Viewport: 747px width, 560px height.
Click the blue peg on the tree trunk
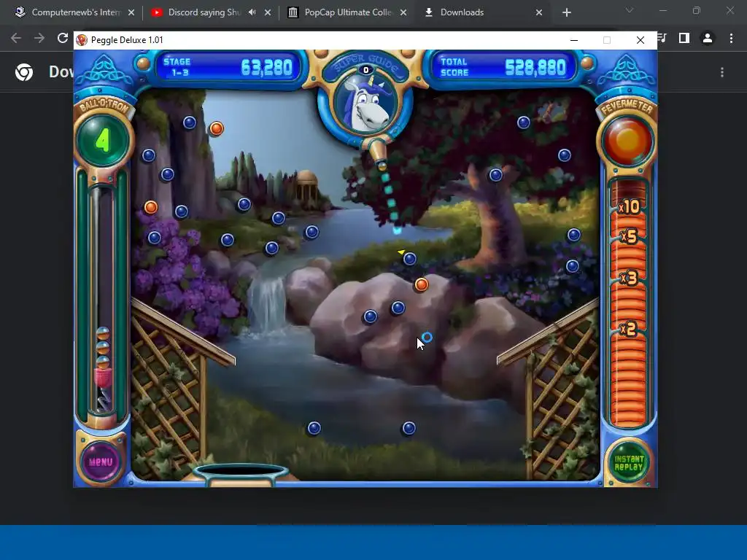pos(496,175)
